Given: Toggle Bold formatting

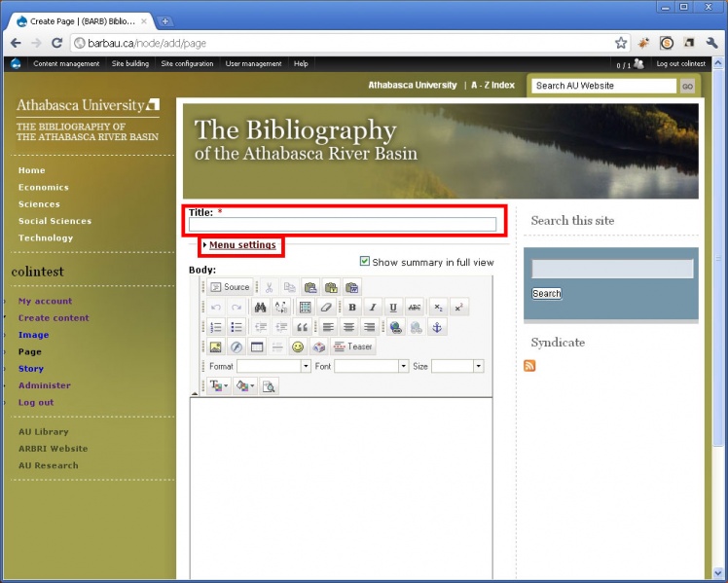Looking at the screenshot, I should [x=352, y=307].
